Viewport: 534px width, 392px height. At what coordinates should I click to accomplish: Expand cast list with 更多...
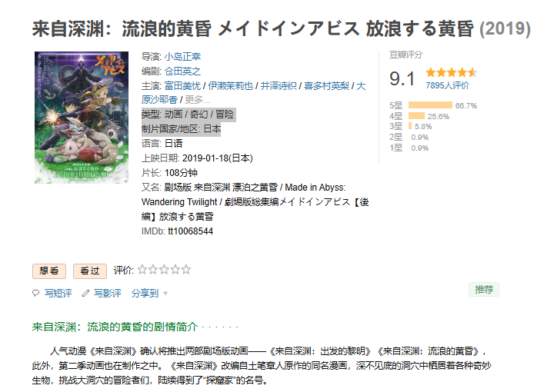point(197,100)
